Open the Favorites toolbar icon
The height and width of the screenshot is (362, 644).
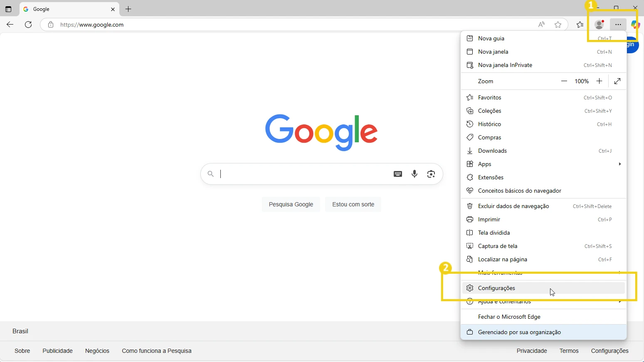580,25
